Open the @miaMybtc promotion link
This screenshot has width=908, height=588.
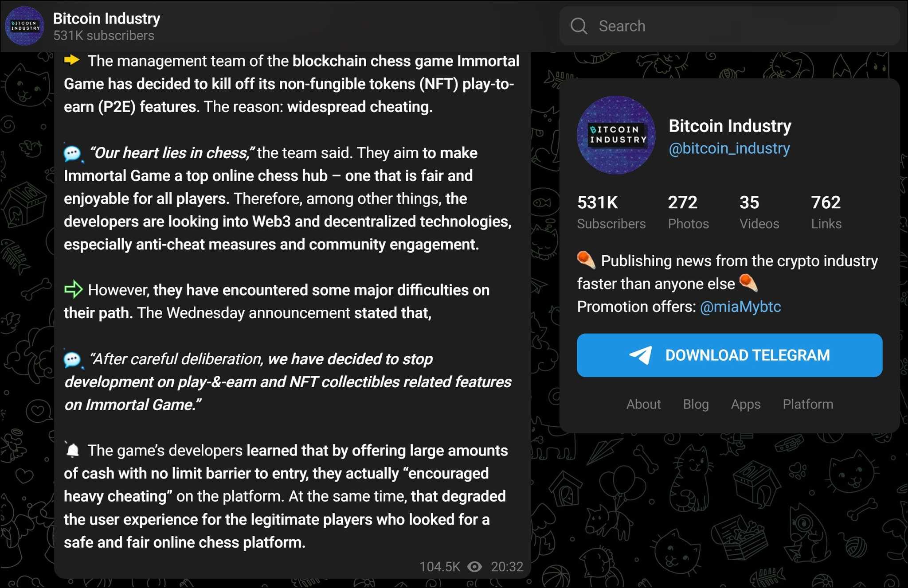point(741,306)
